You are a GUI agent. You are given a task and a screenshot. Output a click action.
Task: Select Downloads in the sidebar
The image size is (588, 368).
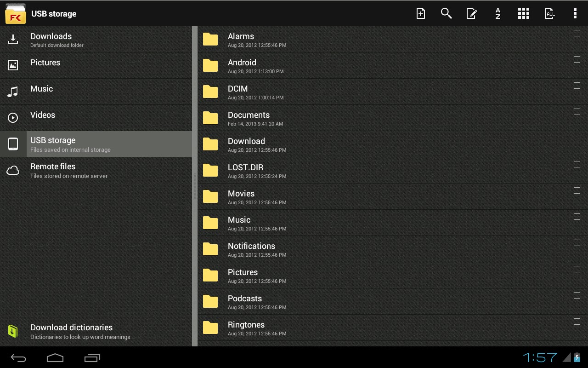(x=96, y=40)
